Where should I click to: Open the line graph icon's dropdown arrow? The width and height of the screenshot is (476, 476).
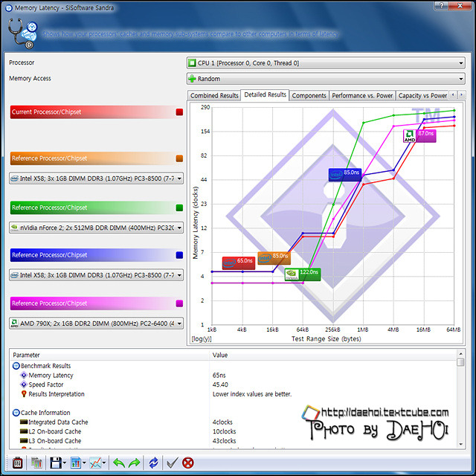[x=104, y=463]
